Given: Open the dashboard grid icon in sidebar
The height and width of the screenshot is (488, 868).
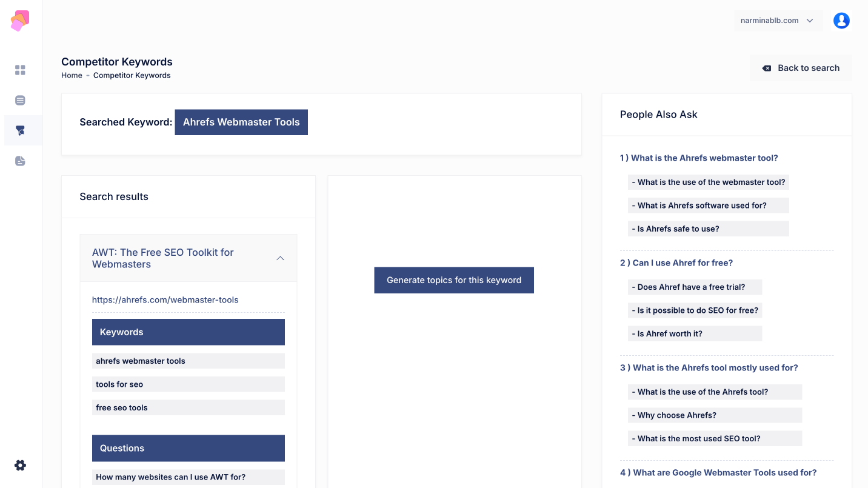Looking at the screenshot, I should [x=20, y=70].
